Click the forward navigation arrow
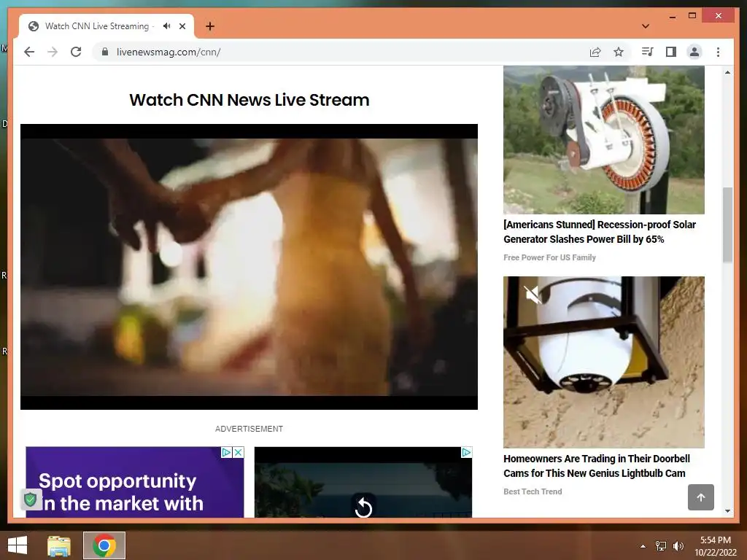 click(x=53, y=52)
